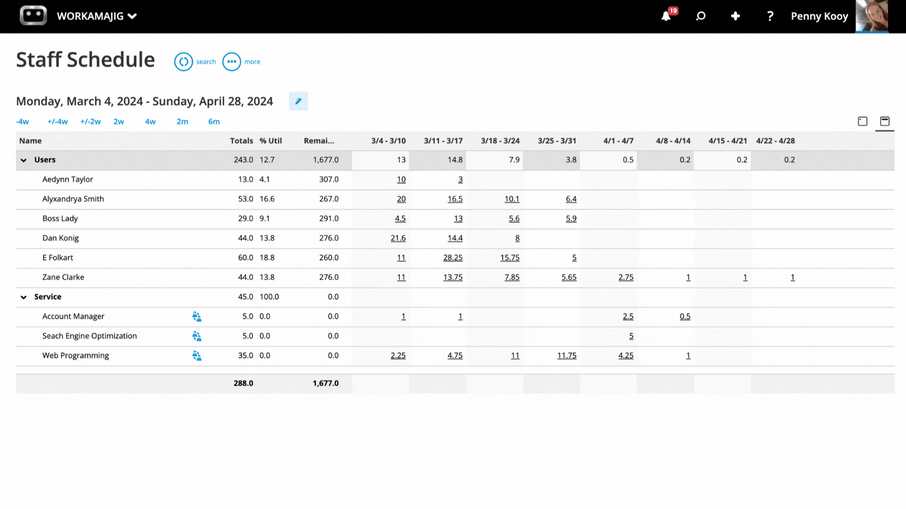
Task: Click Penny Kooy profile photo
Action: tap(872, 16)
